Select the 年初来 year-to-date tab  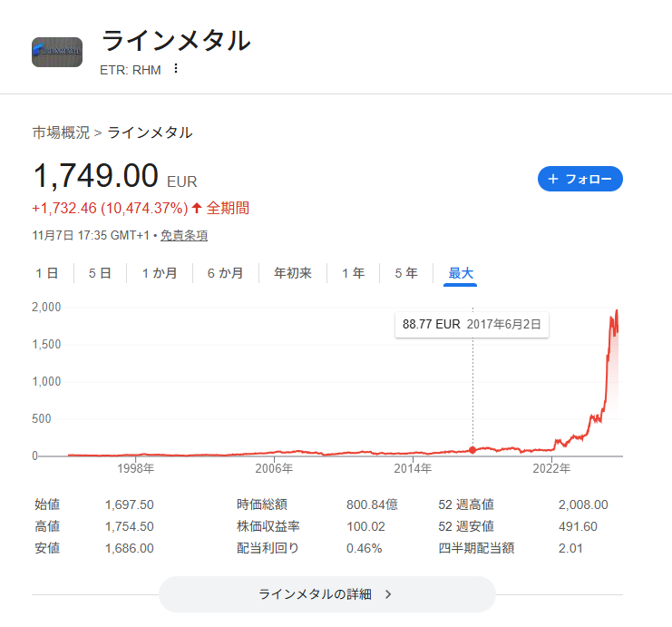click(x=293, y=273)
